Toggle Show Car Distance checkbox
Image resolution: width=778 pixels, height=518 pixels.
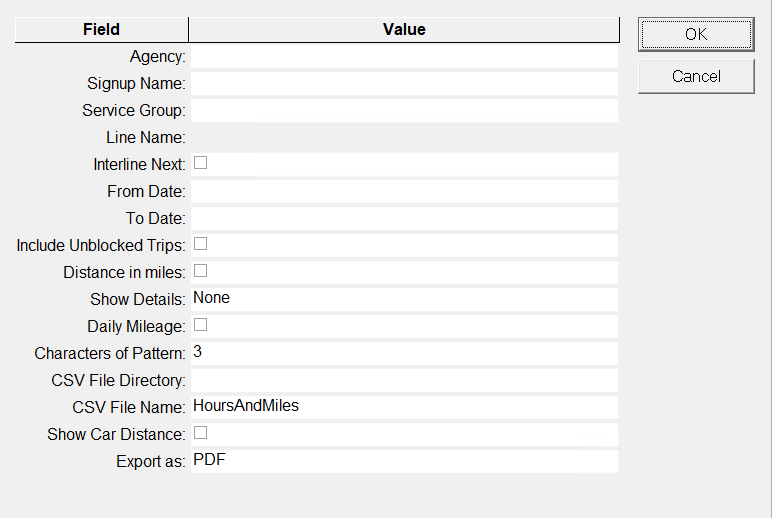(x=200, y=432)
